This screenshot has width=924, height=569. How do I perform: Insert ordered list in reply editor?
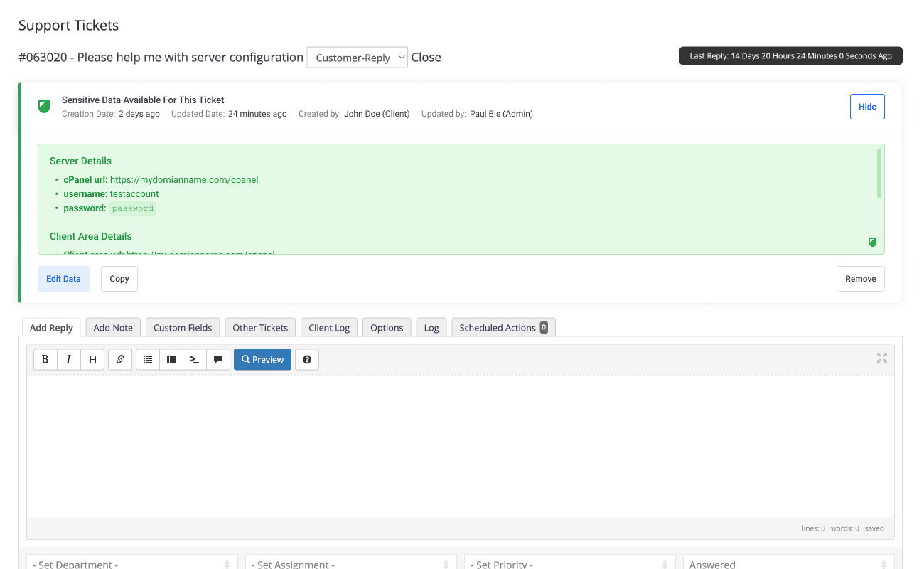[x=171, y=360]
